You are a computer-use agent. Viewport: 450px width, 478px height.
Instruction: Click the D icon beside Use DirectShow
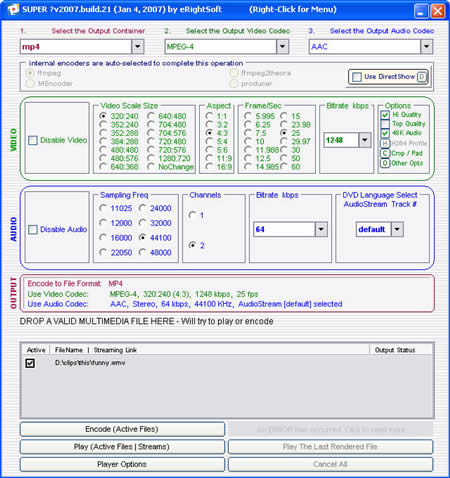pyautogui.click(x=422, y=77)
